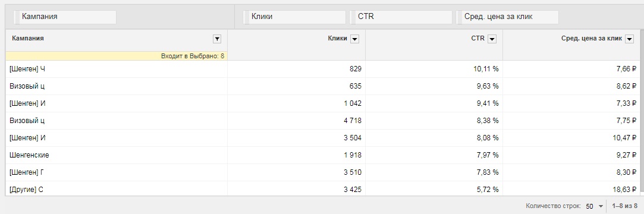This screenshot has width=644, height=214.
Task: Click the 18,63 ₽ average price cell
Action: click(571, 190)
